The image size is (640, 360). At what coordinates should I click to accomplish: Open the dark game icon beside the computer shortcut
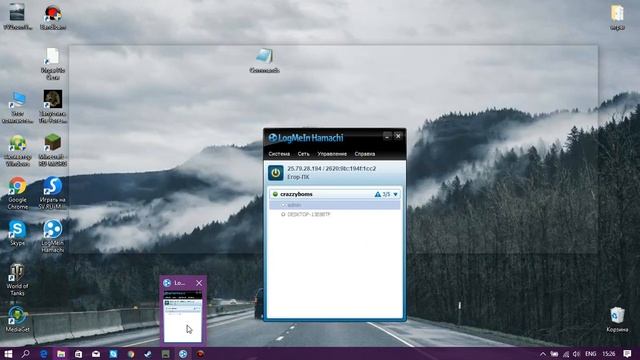click(53, 106)
